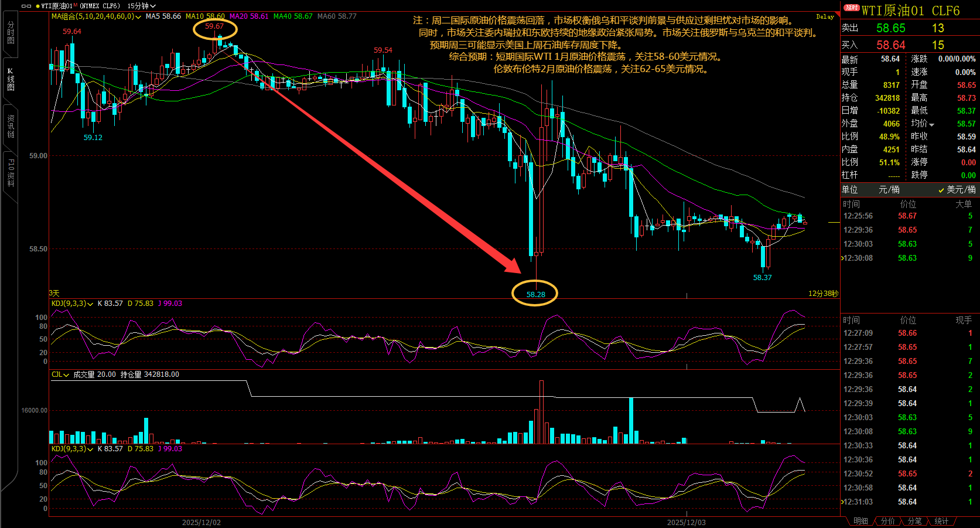Click the orange circle marking the 59.67 high
Image resolution: width=980 pixels, height=528 pixels.
pyautogui.click(x=215, y=28)
